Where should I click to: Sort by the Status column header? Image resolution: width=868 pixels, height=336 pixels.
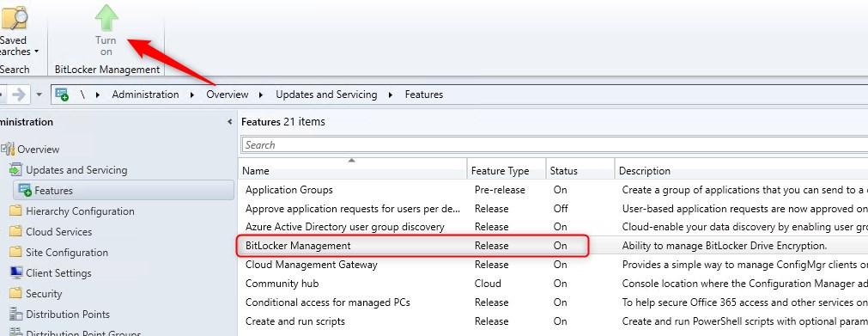(x=580, y=170)
